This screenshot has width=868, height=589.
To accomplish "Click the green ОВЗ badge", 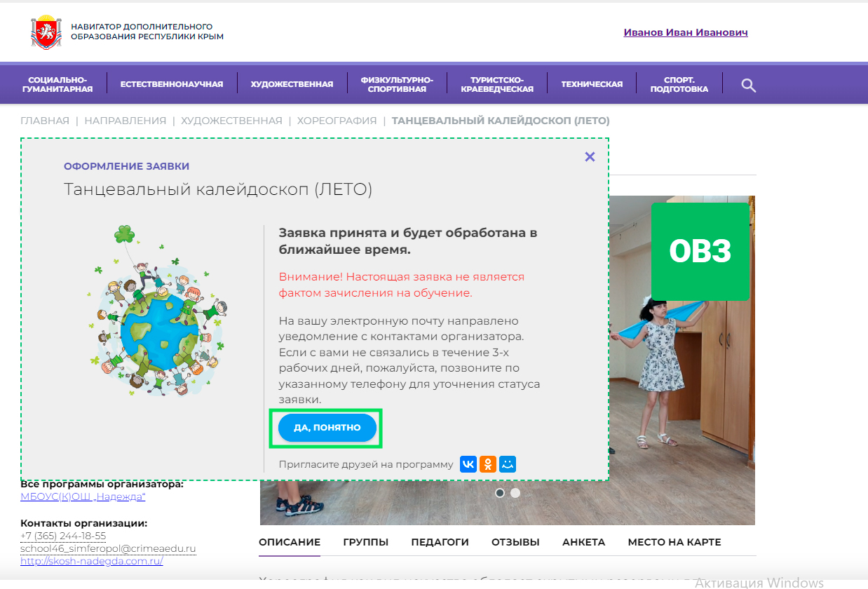I will coord(700,252).
